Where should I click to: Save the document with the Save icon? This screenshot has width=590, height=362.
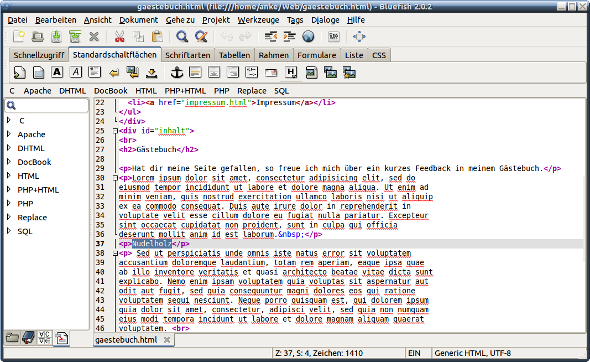[x=56, y=37]
